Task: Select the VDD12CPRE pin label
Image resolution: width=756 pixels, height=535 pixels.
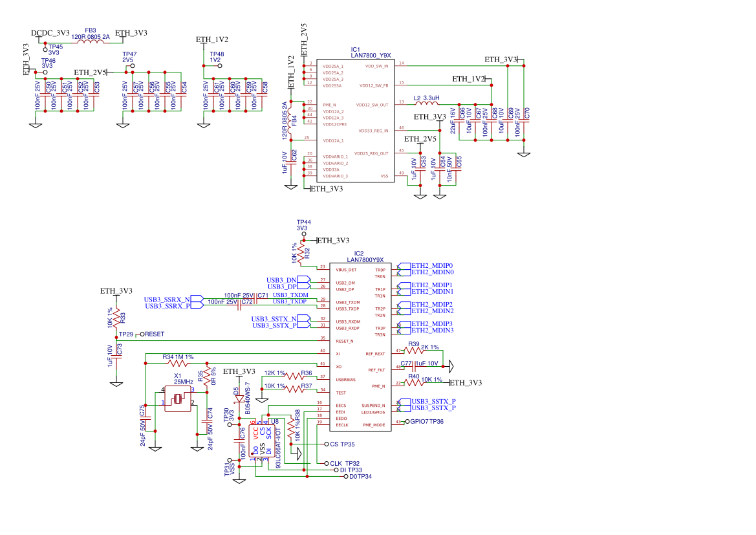Action: coord(334,124)
